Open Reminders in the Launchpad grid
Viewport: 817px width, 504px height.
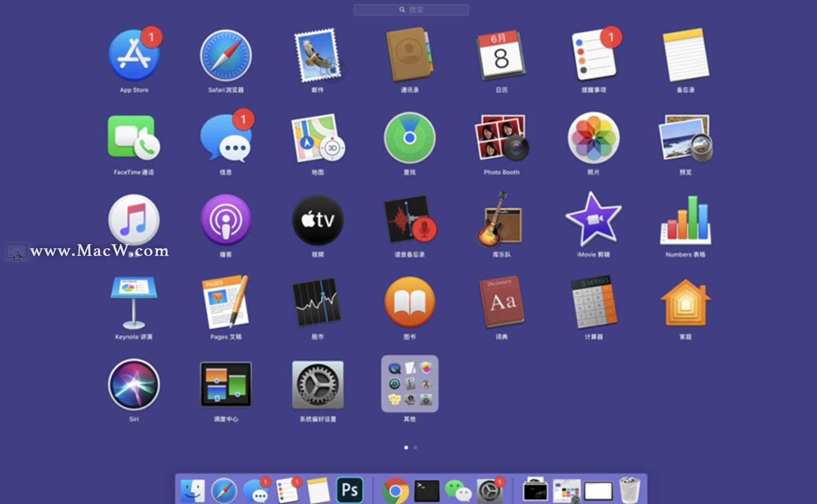coord(594,55)
